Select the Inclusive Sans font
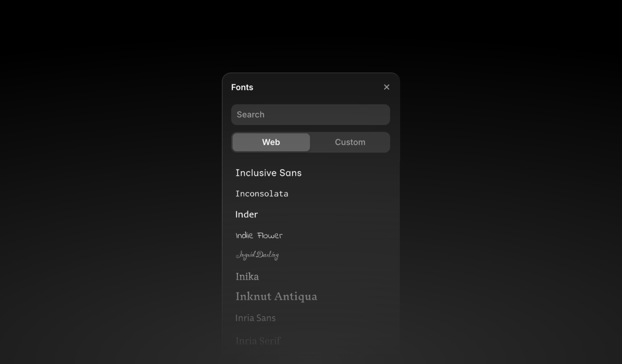622x364 pixels. click(x=268, y=173)
